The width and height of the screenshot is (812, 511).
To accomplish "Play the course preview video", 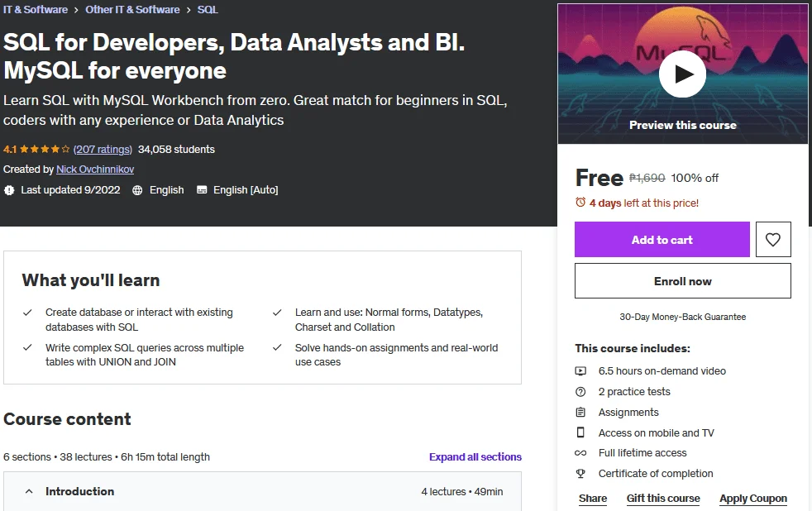I will [x=682, y=74].
